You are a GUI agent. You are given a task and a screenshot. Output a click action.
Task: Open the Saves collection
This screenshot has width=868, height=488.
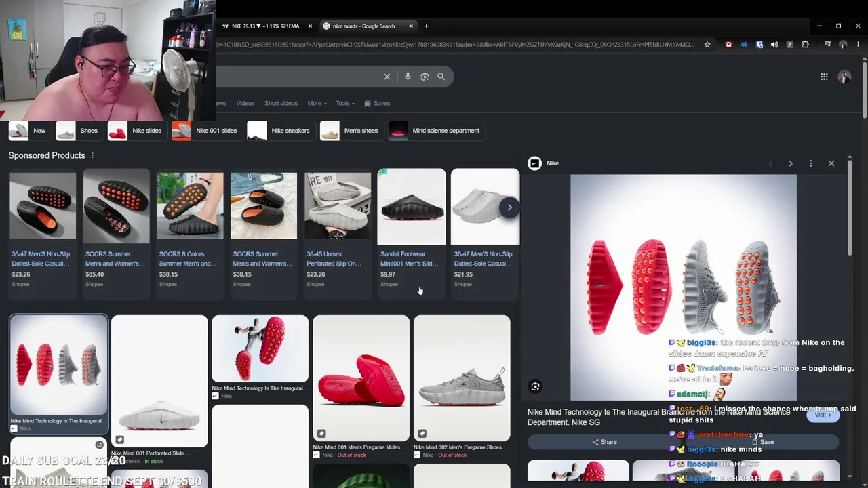coord(377,104)
